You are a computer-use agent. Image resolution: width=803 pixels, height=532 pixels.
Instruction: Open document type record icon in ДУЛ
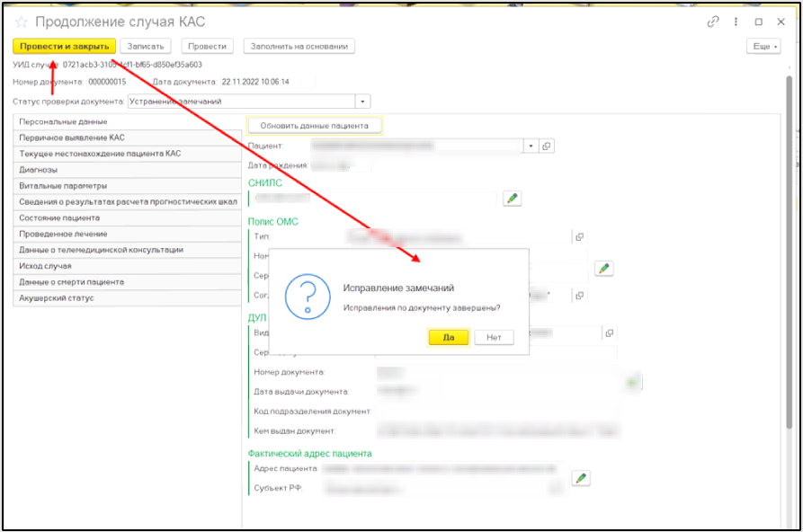(610, 332)
